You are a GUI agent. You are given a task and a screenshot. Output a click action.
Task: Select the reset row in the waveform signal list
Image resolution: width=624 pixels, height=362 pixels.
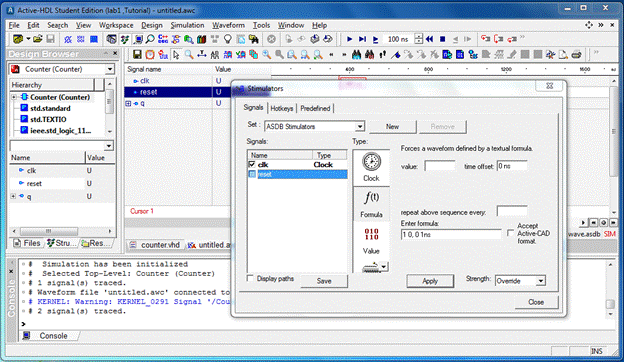(x=177, y=92)
